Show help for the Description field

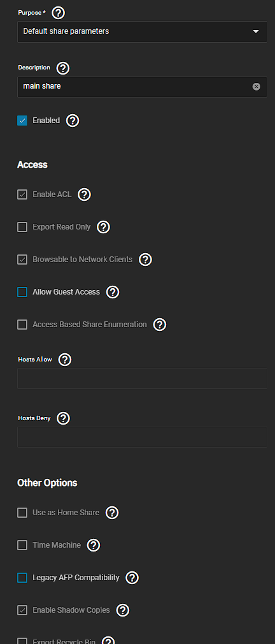[63, 68]
